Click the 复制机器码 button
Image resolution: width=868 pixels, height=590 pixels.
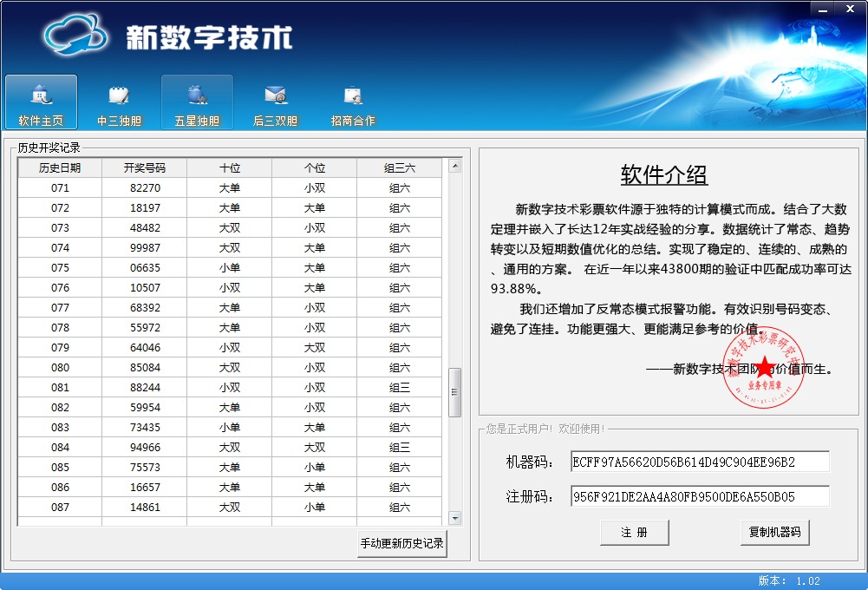tap(774, 533)
